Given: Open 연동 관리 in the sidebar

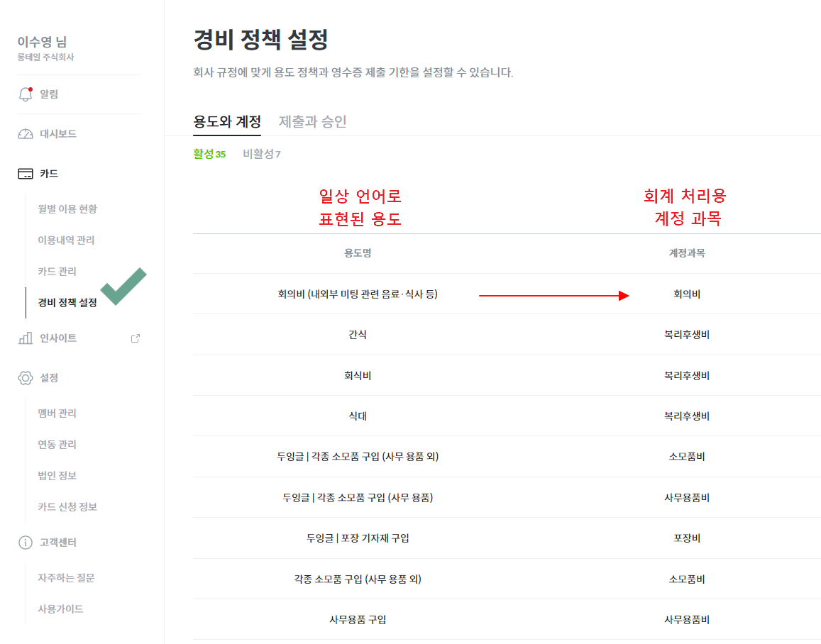Looking at the screenshot, I should pos(57,445).
